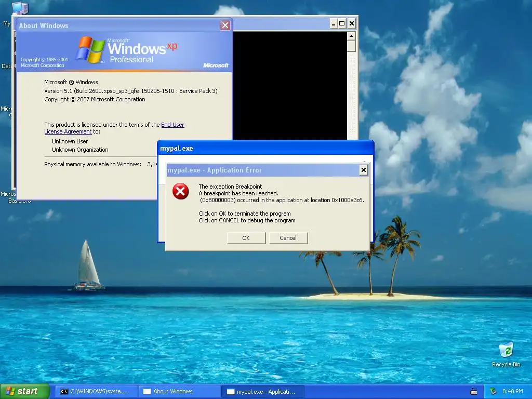The image size is (532, 399).
Task: Switch to C:\WINDOWS\syste... taskbar button
Action: 96,392
